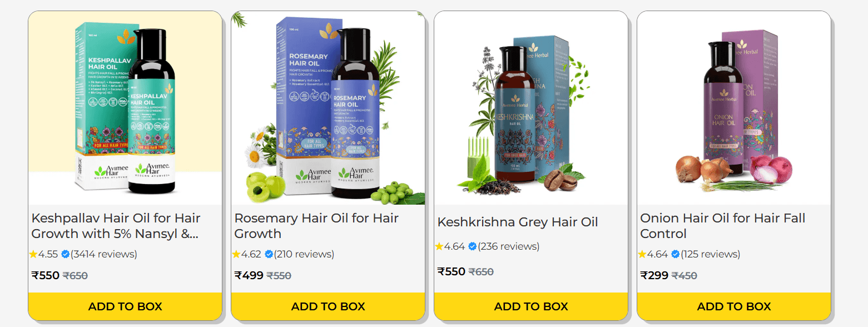Open Onion Hair Oil for Hair Fall Control title

click(x=722, y=226)
